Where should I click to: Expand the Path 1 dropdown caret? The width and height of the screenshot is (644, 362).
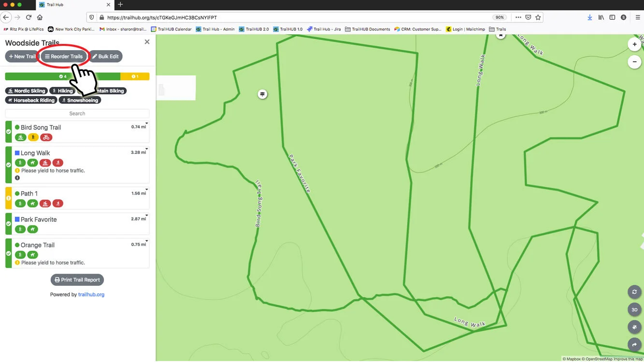point(147,190)
